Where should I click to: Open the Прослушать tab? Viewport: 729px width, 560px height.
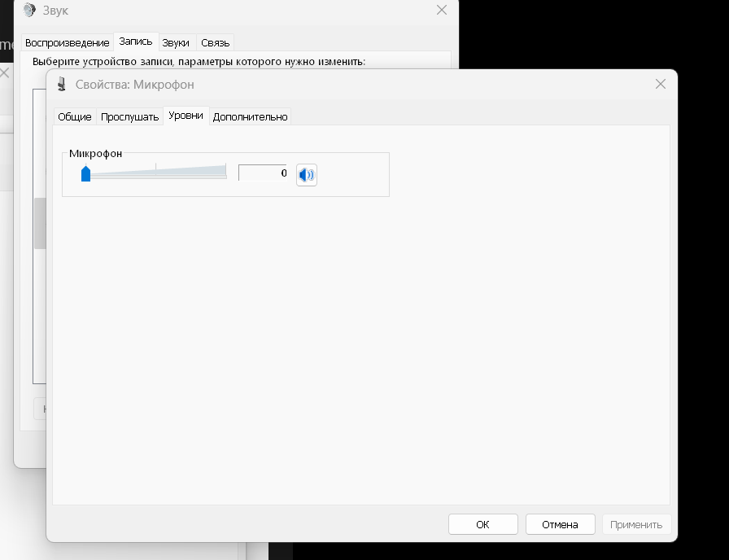(129, 116)
